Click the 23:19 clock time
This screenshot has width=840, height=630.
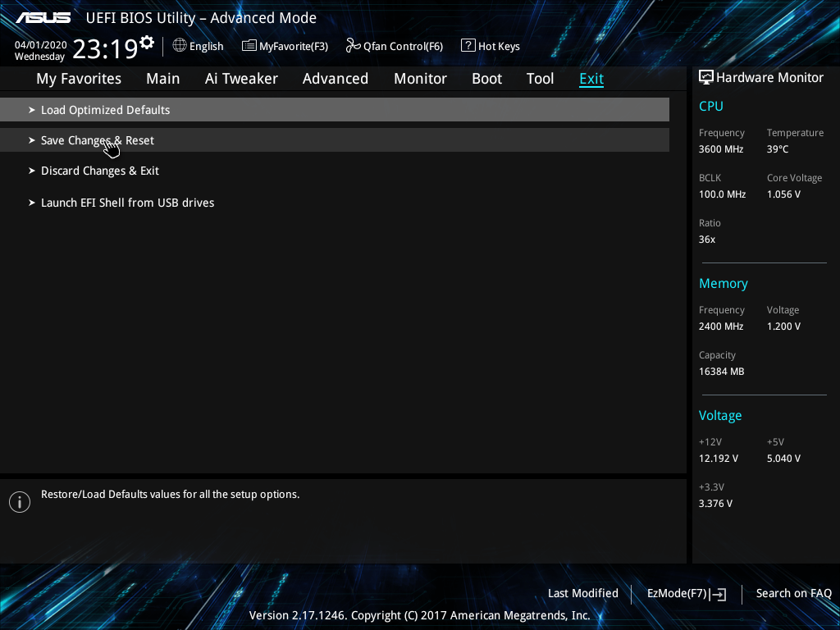[105, 48]
